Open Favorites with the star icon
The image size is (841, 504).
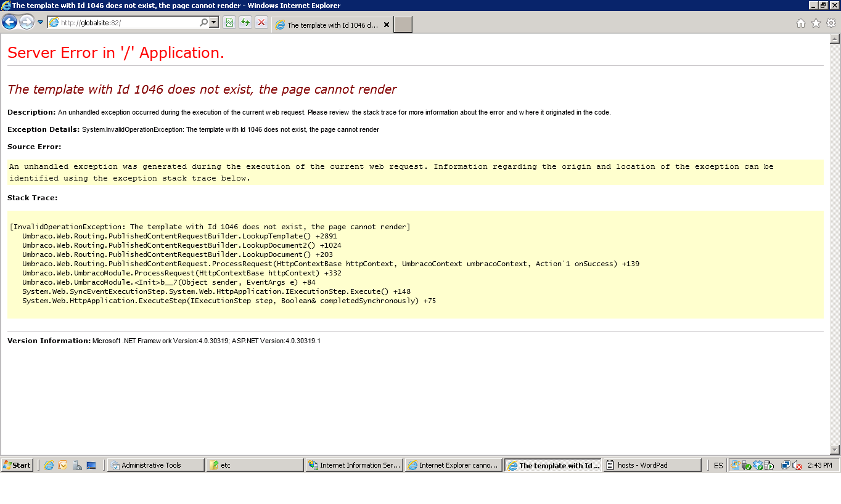816,23
